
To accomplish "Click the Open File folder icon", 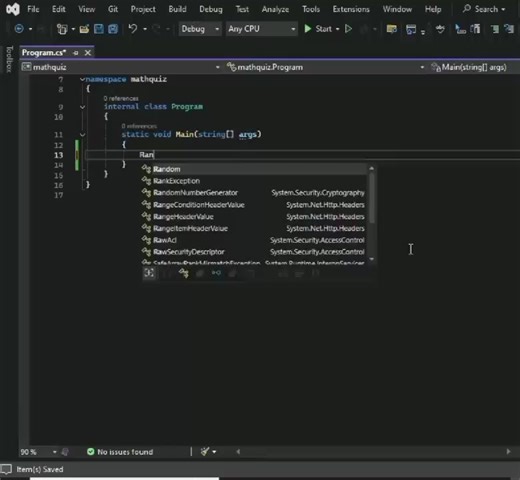I will (84, 29).
